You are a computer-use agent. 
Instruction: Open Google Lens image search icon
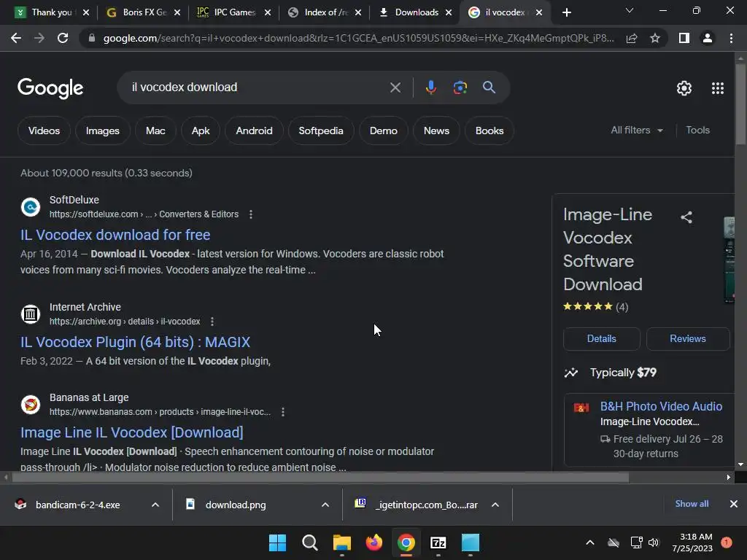[460, 87]
